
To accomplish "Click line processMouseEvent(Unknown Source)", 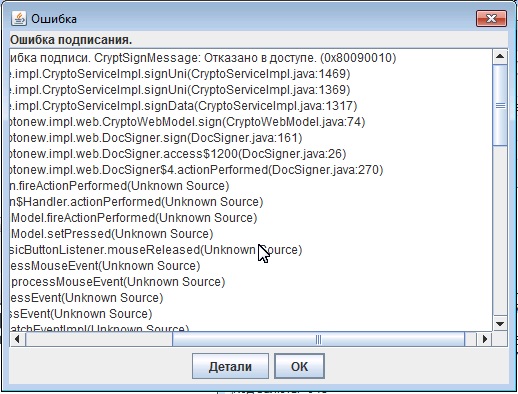I will [x=118, y=282].
